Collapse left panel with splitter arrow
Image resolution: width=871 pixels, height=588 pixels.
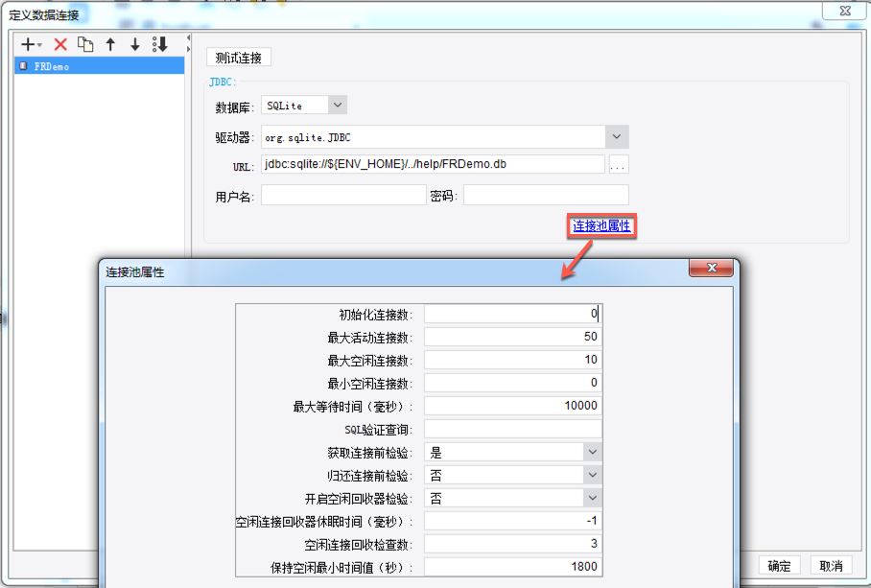188,37
